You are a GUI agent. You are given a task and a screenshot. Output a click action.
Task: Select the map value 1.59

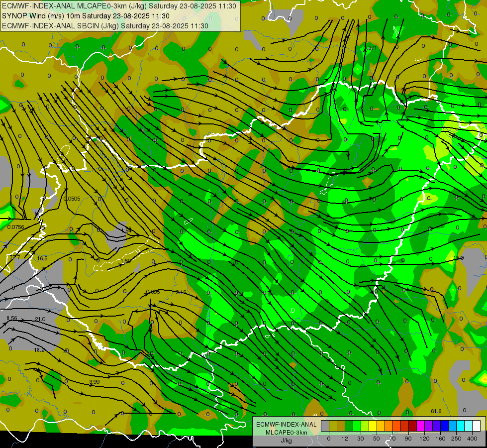coord(126,261)
